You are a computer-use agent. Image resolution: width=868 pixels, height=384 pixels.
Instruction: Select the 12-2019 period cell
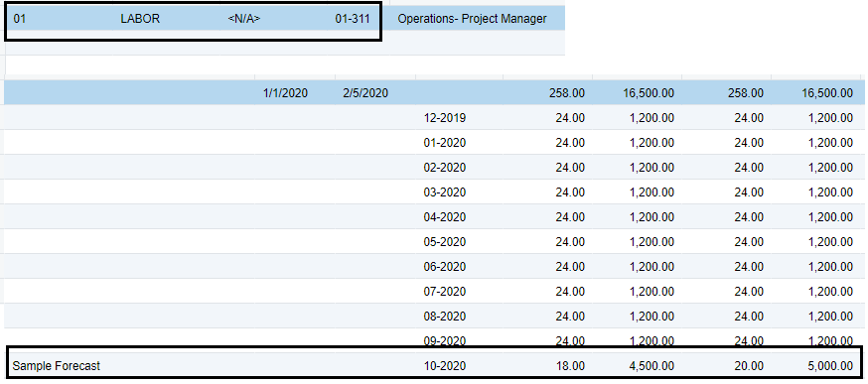click(445, 118)
